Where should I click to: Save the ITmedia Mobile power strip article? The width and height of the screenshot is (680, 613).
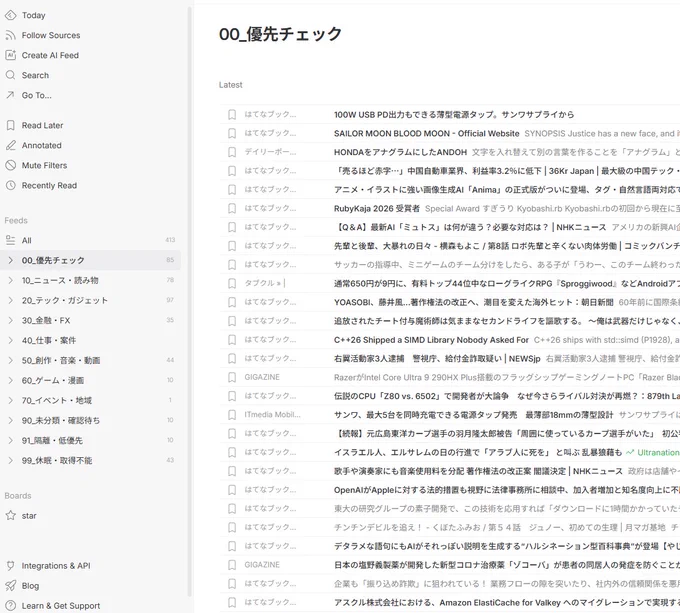232,415
